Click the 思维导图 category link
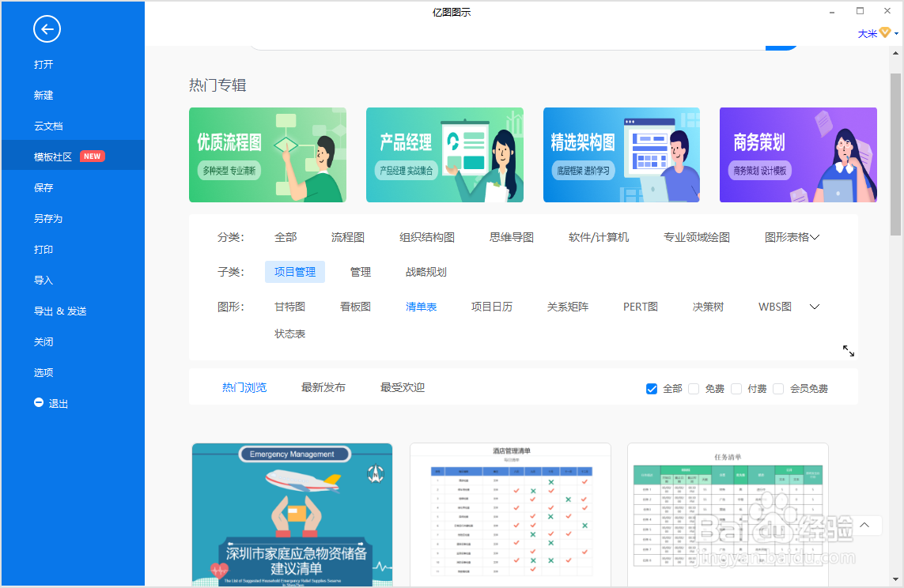The width and height of the screenshot is (904, 588). click(x=510, y=236)
